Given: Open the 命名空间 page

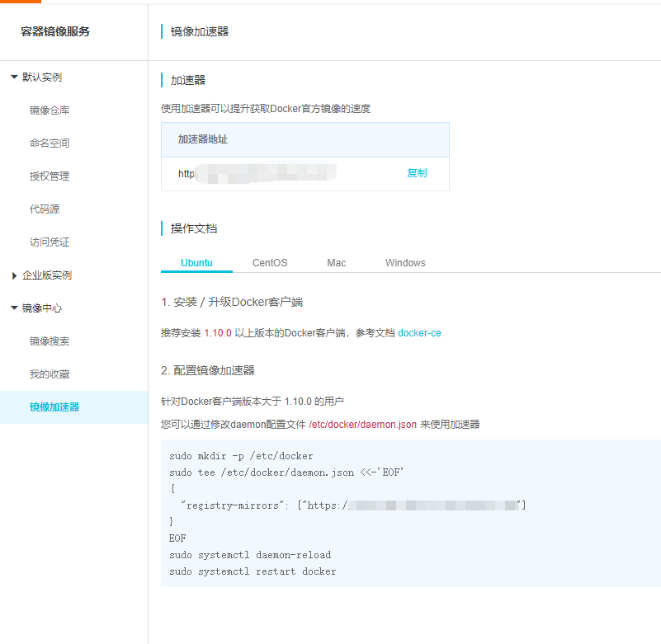Looking at the screenshot, I should click(x=52, y=143).
